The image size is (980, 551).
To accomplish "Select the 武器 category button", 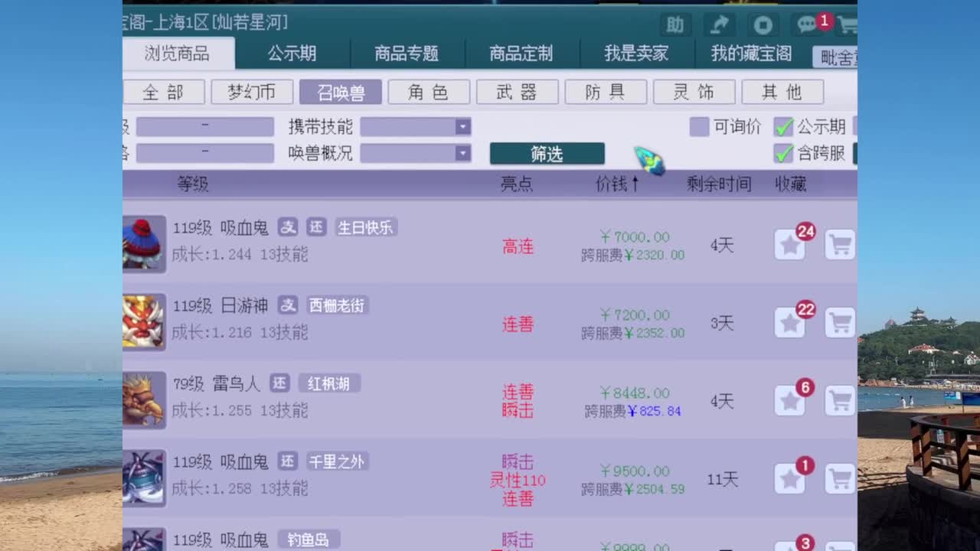I will pos(518,92).
